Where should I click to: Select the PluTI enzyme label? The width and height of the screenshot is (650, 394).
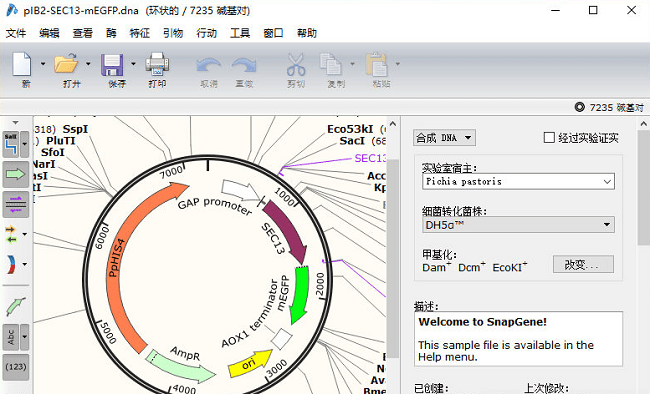click(61, 141)
